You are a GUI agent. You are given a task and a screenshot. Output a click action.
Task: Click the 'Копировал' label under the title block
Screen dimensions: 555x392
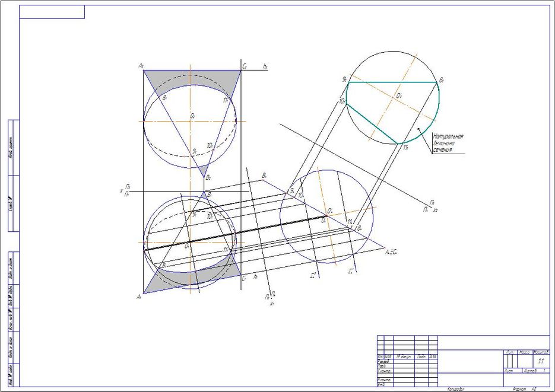tap(455, 389)
